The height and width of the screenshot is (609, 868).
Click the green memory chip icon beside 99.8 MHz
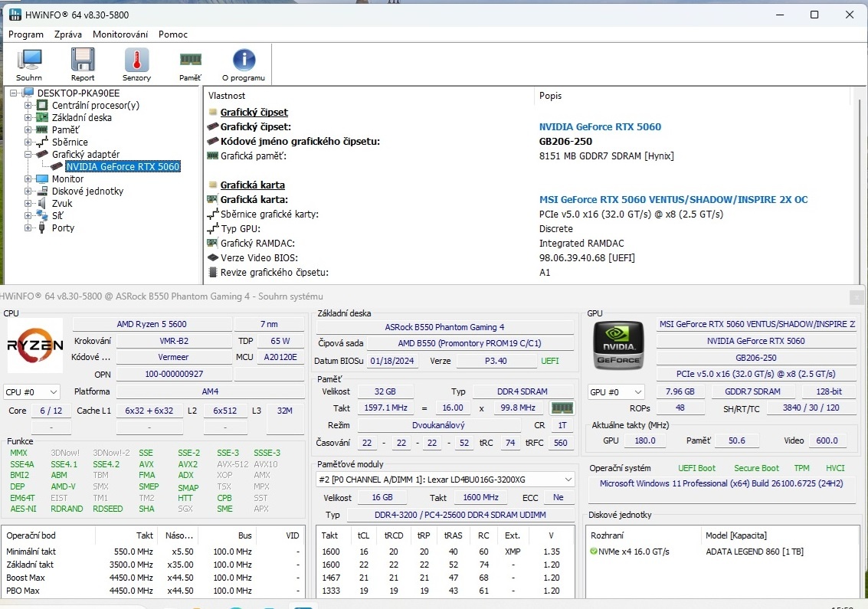point(562,408)
